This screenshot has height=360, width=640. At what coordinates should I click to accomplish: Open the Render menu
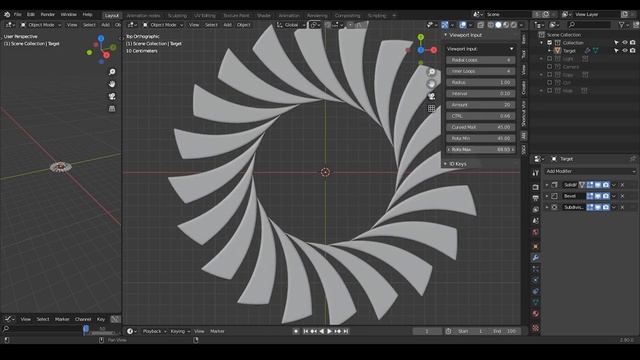point(47,14)
